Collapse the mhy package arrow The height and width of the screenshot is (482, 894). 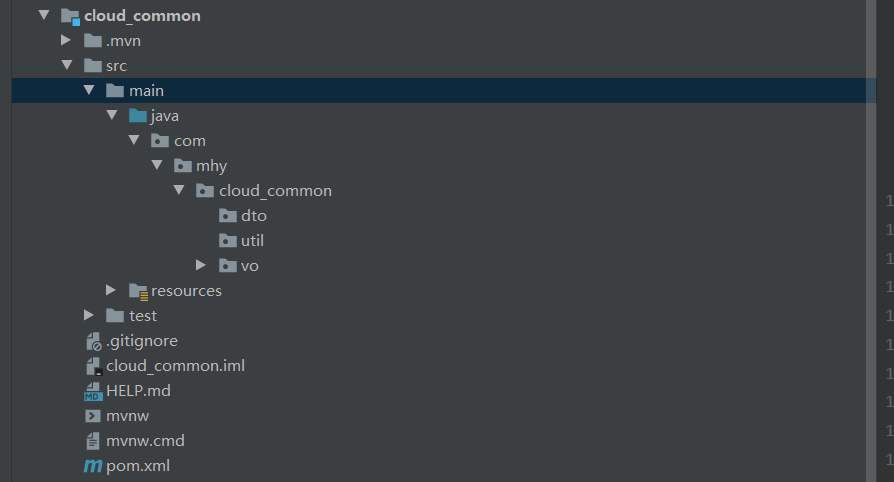[157, 165]
